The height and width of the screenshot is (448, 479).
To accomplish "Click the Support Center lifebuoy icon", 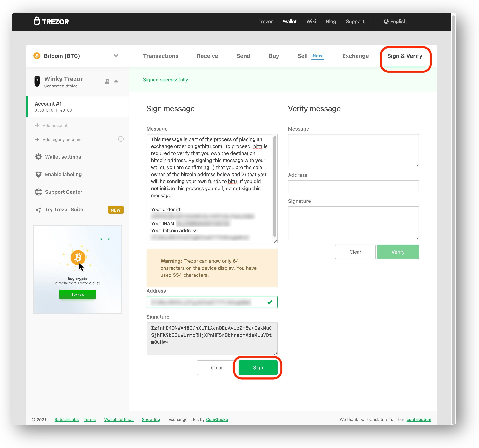I will click(x=39, y=192).
